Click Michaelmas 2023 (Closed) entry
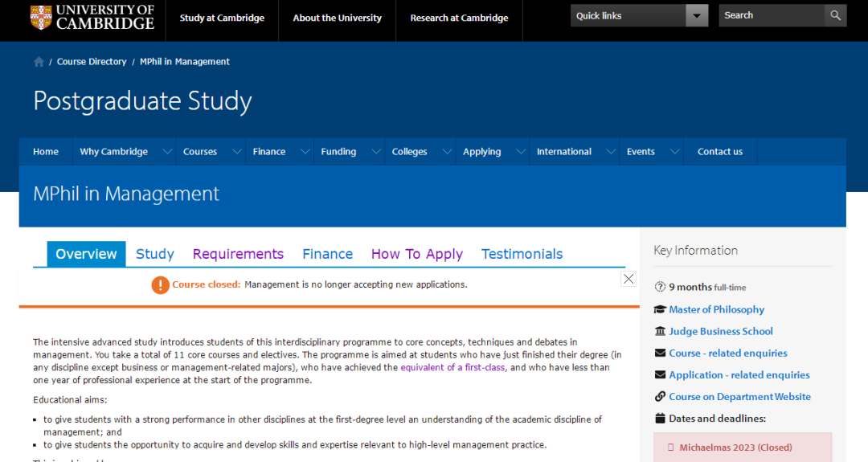Viewport: 868px width, 462px height. click(743, 447)
